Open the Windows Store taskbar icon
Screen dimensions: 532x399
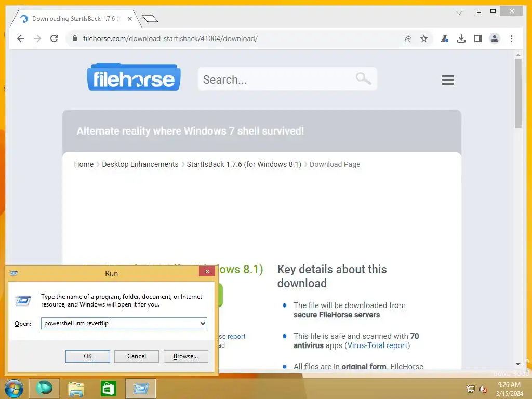click(108, 389)
